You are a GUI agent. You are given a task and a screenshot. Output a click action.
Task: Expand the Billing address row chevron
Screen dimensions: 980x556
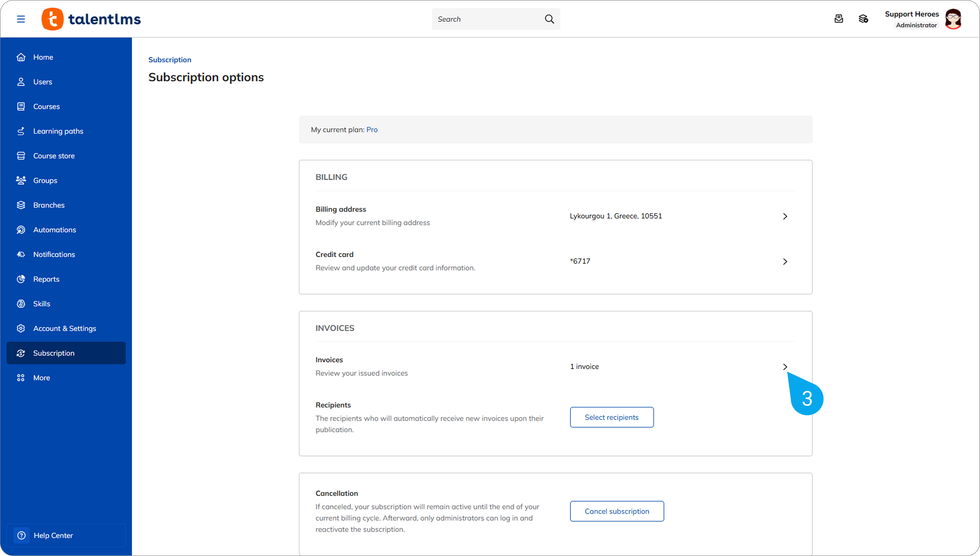(x=785, y=216)
